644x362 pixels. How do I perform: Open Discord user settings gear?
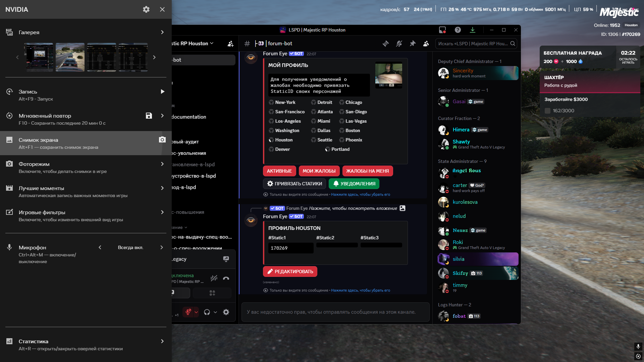tap(226, 312)
